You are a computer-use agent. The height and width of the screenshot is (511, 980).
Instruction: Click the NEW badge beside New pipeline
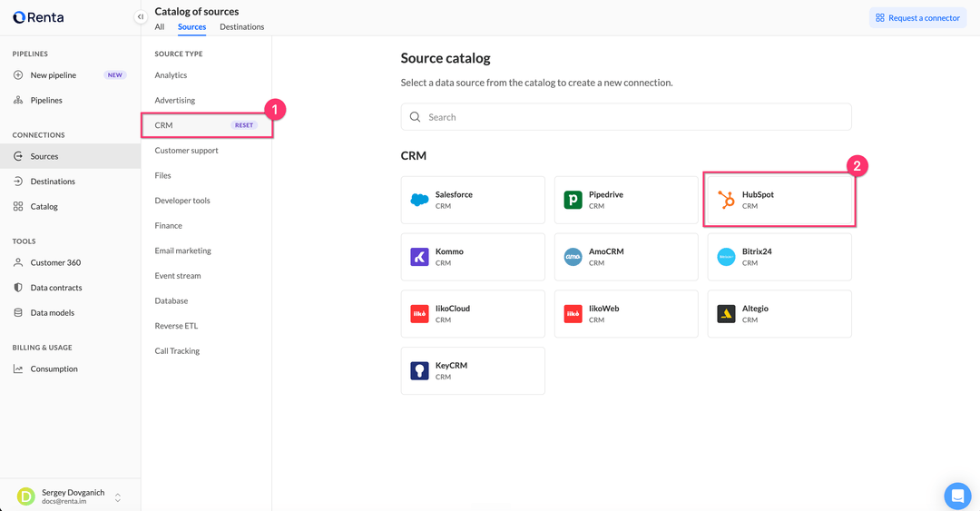point(115,75)
